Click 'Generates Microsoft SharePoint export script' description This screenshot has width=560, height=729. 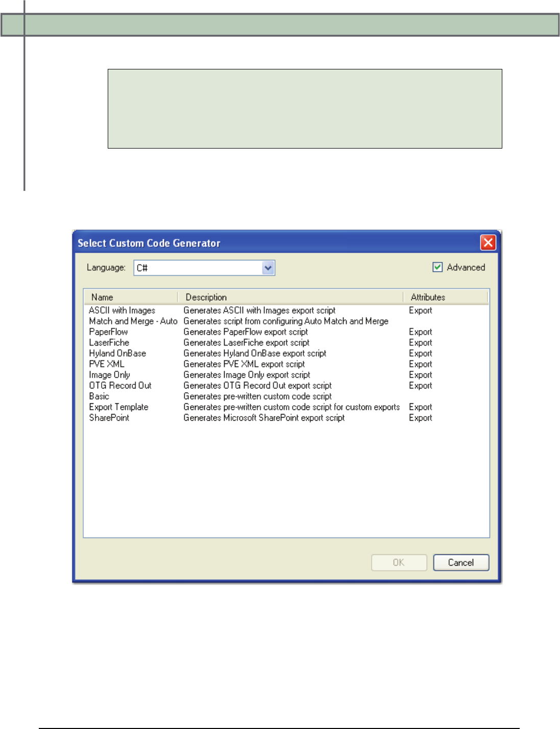point(264,418)
